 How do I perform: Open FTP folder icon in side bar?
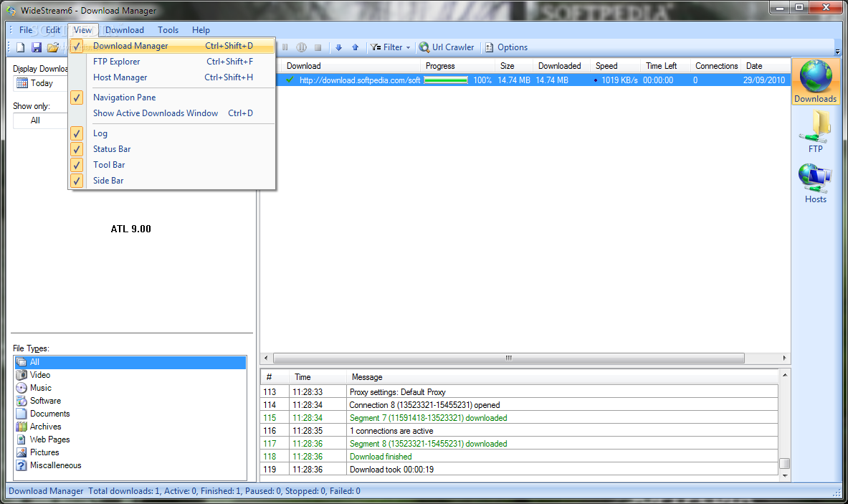point(816,131)
